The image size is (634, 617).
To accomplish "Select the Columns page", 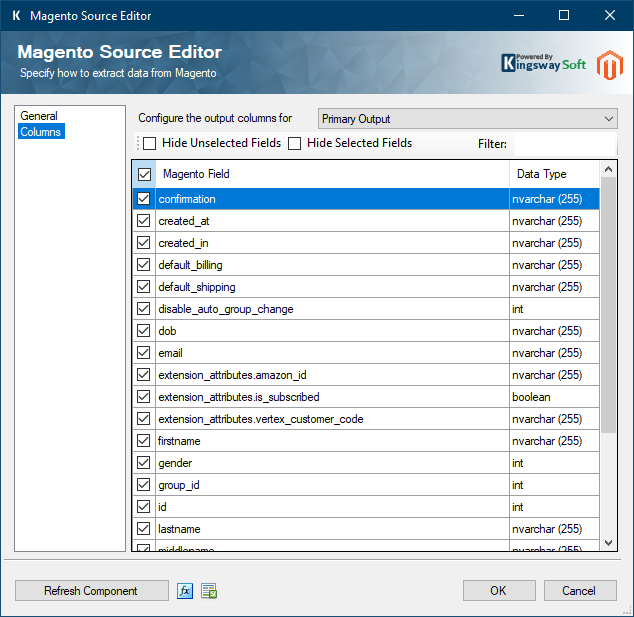I will coord(41,132).
